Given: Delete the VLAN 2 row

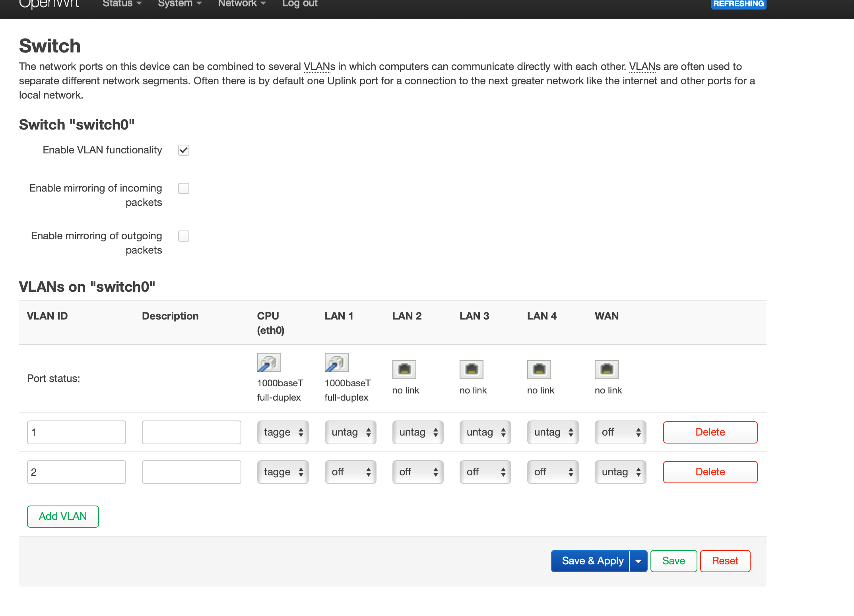Looking at the screenshot, I should [710, 472].
